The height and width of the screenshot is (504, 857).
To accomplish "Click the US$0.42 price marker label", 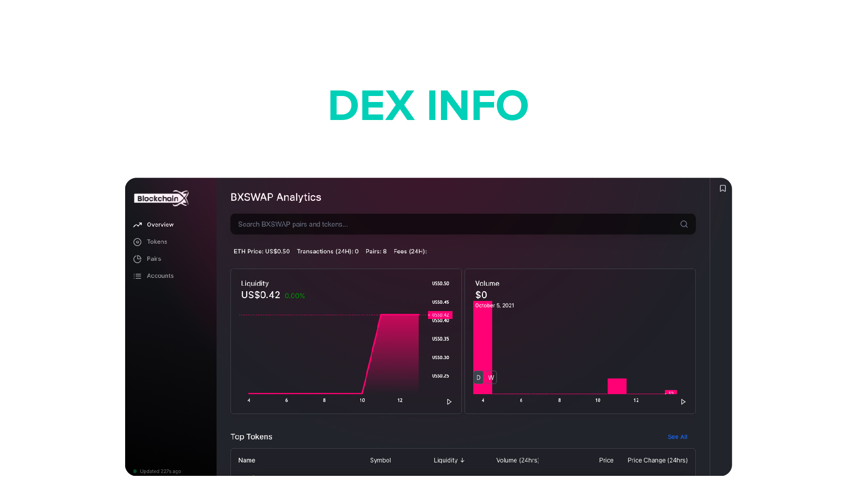I will 440,315.
